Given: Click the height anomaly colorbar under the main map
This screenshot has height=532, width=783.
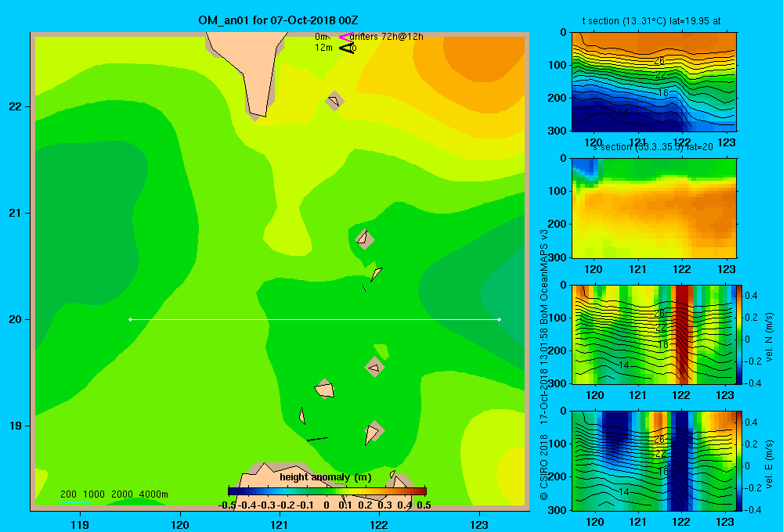Looking at the screenshot, I should point(327,491).
